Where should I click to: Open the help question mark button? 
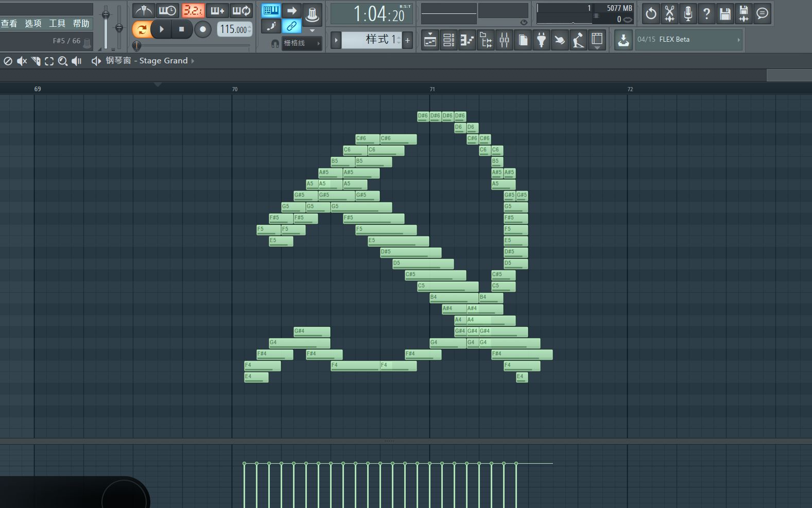tap(706, 14)
